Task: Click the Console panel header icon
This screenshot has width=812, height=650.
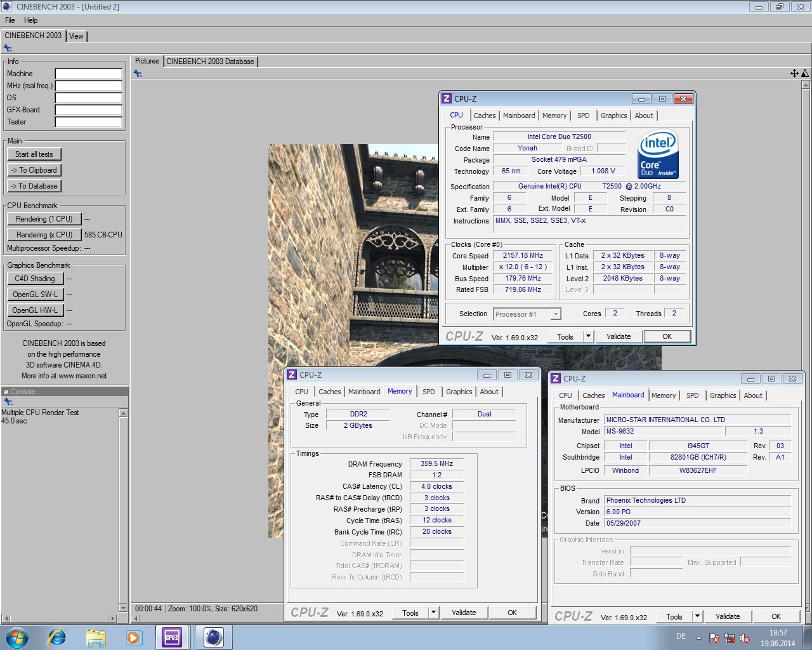Action: click(6, 392)
